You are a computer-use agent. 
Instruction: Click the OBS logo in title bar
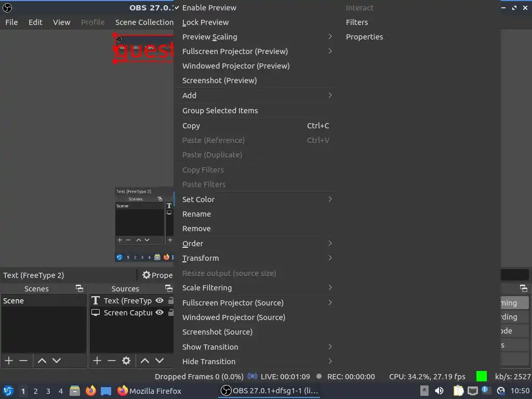(x=7, y=7)
